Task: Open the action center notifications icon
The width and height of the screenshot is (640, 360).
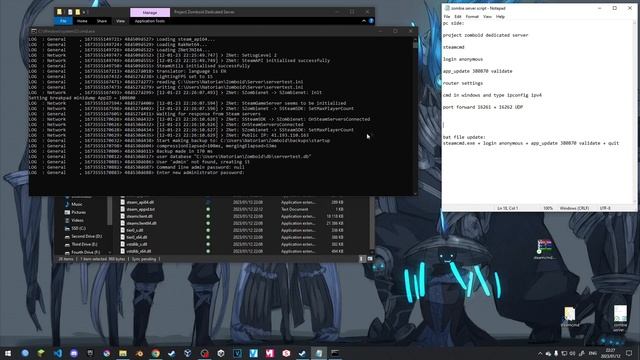Action: tap(629, 353)
